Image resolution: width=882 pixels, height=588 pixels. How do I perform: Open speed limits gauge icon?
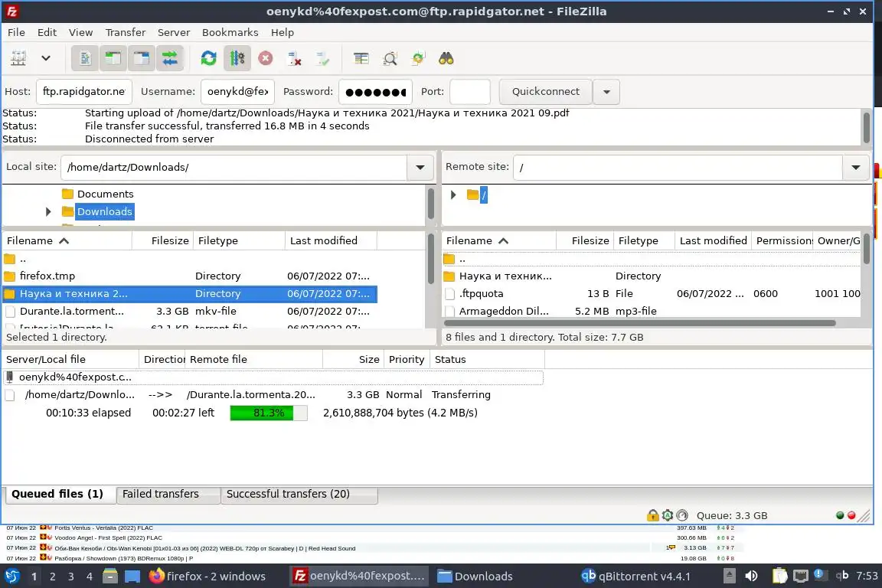pos(682,514)
